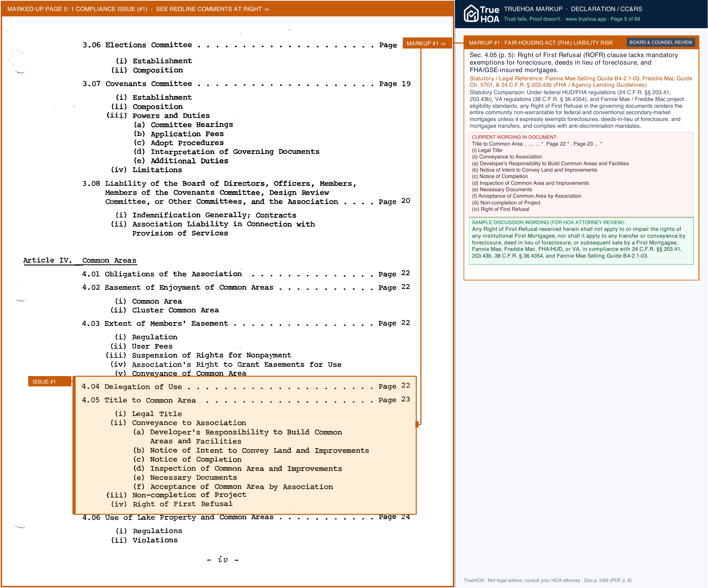Click the 3.08 Liability of the Board entry
This screenshot has height=588, width=708.
[x=246, y=192]
